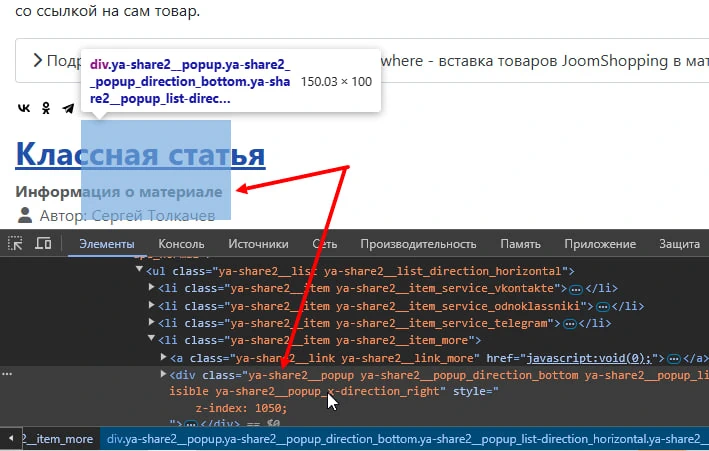The height and width of the screenshot is (451, 709).
Task: Activate the element inspector picker icon
Action: coord(15,244)
